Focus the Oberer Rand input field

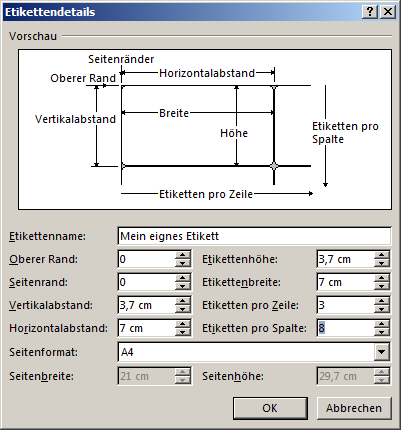147,259
